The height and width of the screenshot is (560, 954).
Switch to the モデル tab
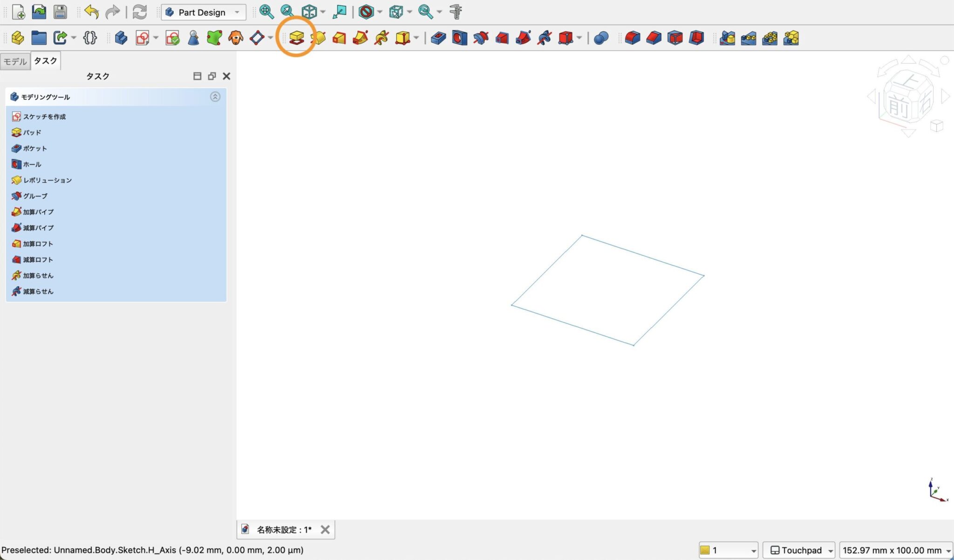click(x=15, y=61)
